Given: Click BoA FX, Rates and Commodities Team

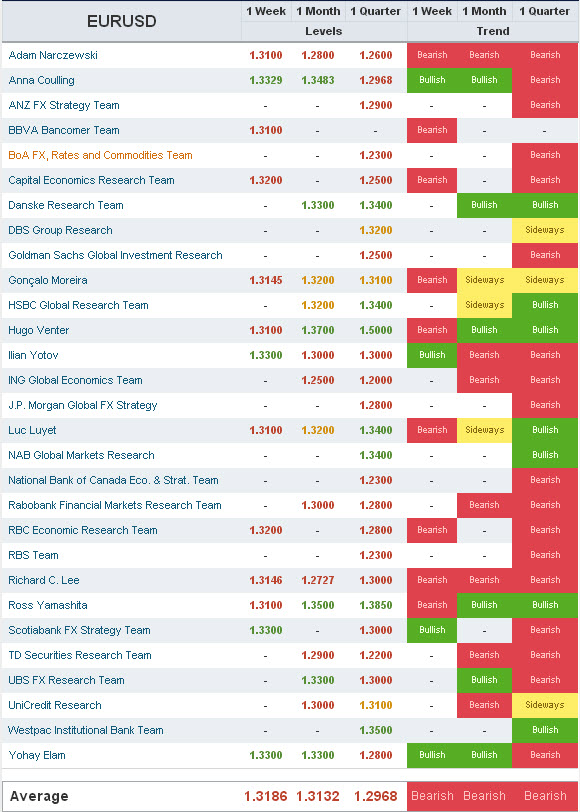Looking at the screenshot, I should [100, 155].
